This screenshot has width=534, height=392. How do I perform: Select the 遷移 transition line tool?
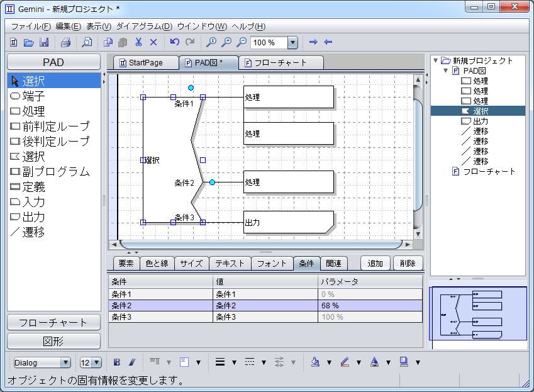(x=54, y=232)
